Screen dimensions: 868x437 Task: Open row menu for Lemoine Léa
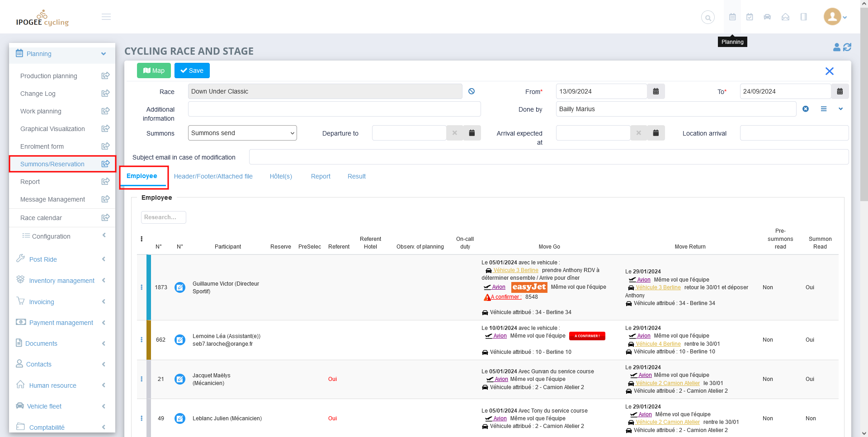pyautogui.click(x=142, y=340)
